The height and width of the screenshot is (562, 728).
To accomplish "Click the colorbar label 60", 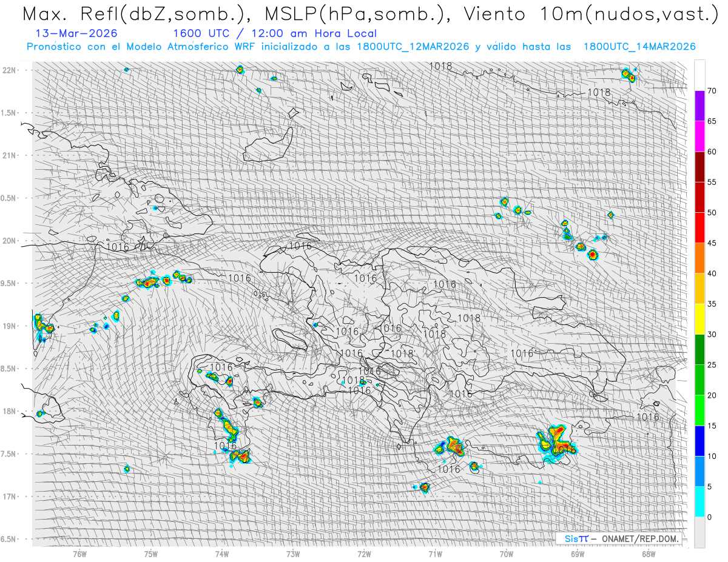I will click(x=712, y=152).
